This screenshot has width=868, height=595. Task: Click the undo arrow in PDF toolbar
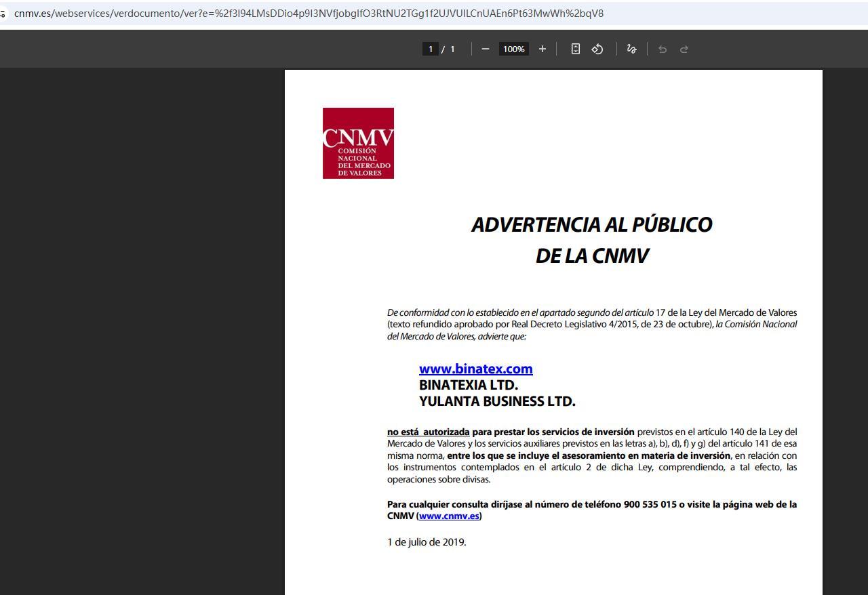click(x=663, y=49)
